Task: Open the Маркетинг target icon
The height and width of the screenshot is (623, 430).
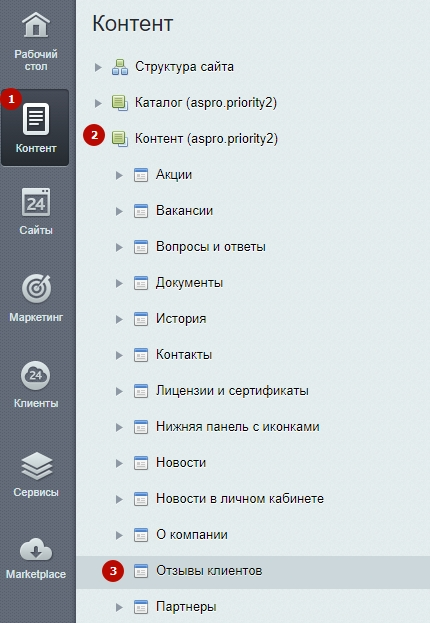Action: point(36,288)
